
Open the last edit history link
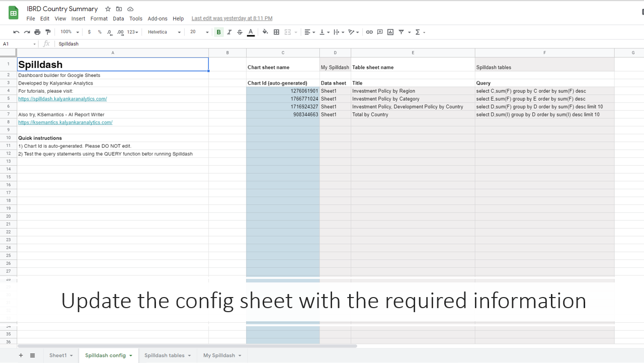[232, 19]
